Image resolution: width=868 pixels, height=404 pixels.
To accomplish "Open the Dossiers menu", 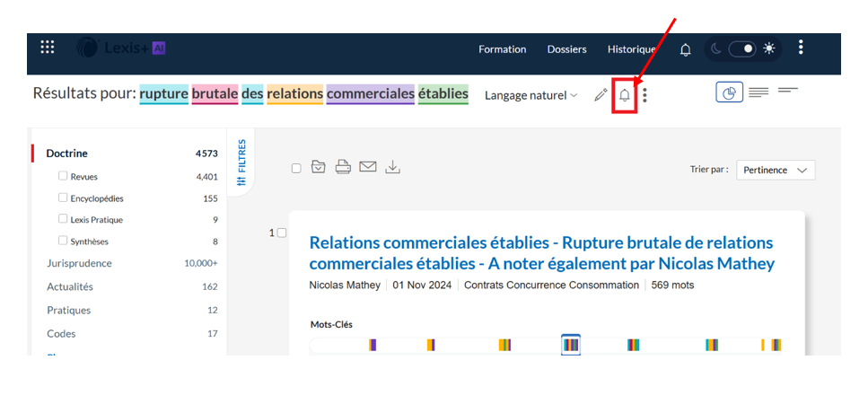I will [x=567, y=49].
